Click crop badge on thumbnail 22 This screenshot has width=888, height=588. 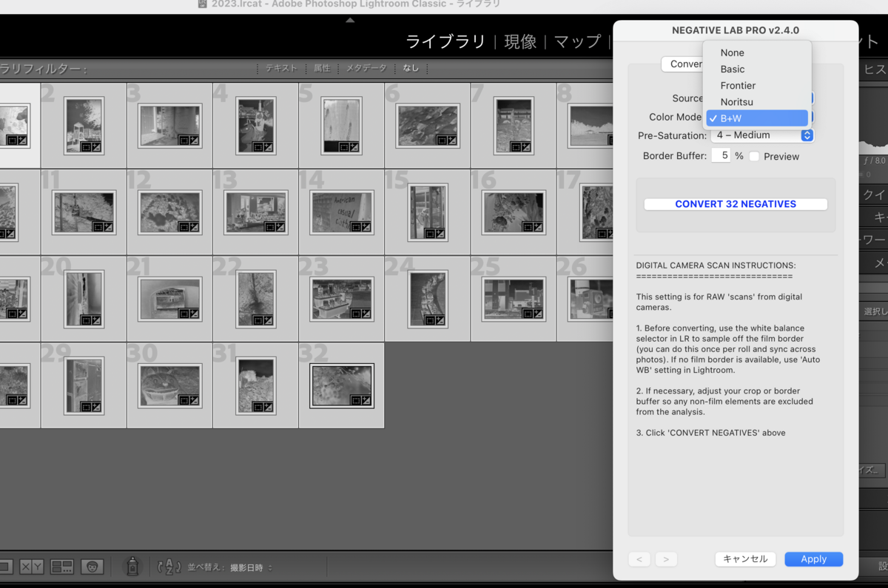tap(258, 320)
